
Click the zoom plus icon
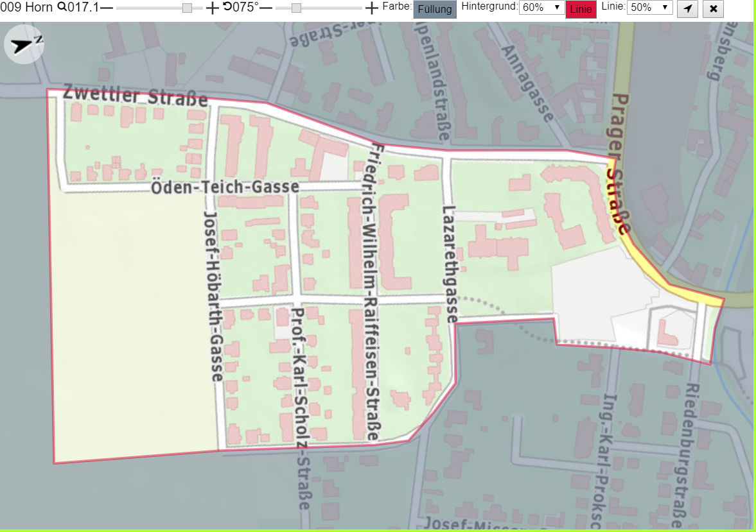tap(212, 8)
